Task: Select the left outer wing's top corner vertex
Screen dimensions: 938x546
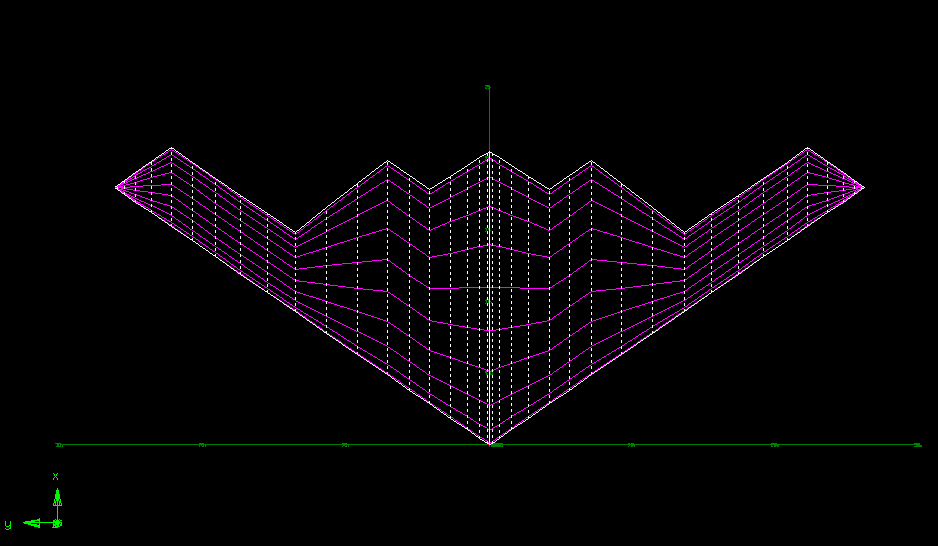Action: click(171, 148)
